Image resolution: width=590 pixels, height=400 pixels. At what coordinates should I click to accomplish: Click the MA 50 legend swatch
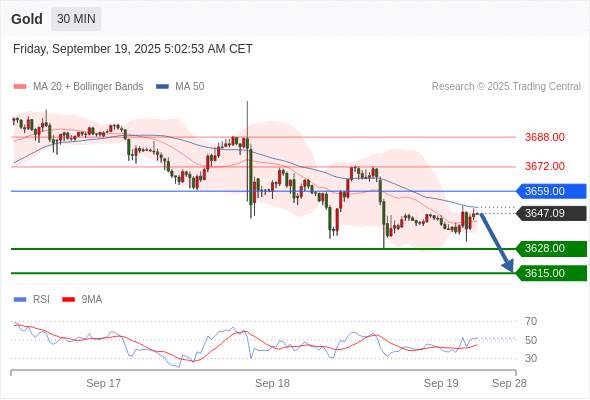click(162, 87)
